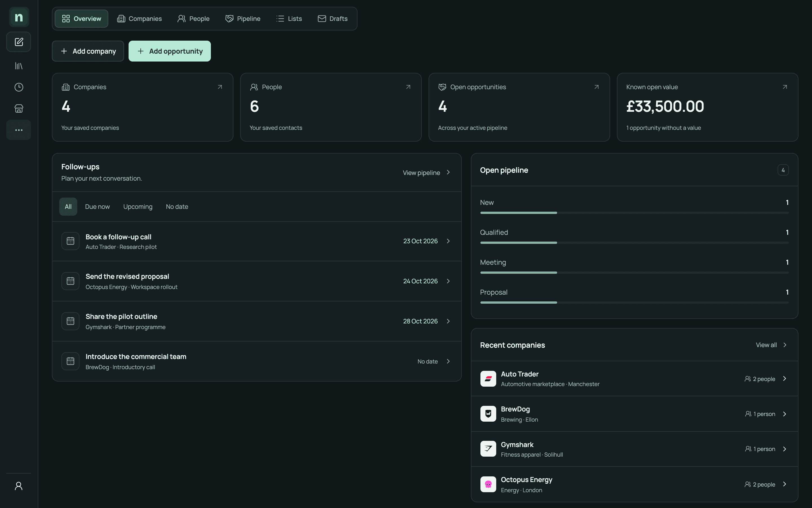Expand chevron for 24 Oct 2026 follow-up
This screenshot has height=508, width=812.
pos(448,281)
